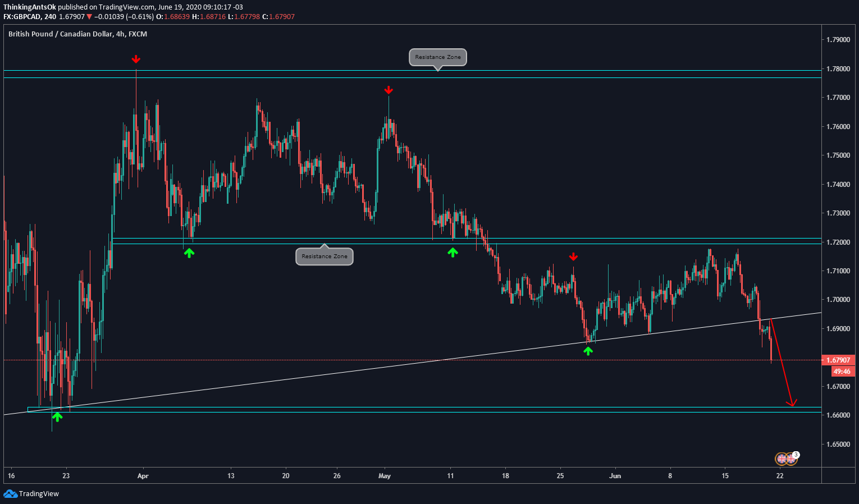Click the 1.79000 price axis label

point(838,40)
